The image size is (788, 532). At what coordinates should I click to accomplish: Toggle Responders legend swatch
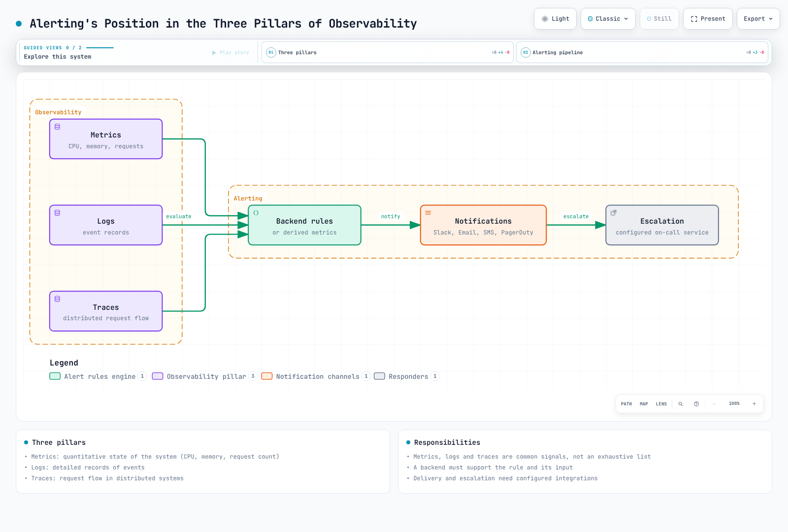(379, 376)
